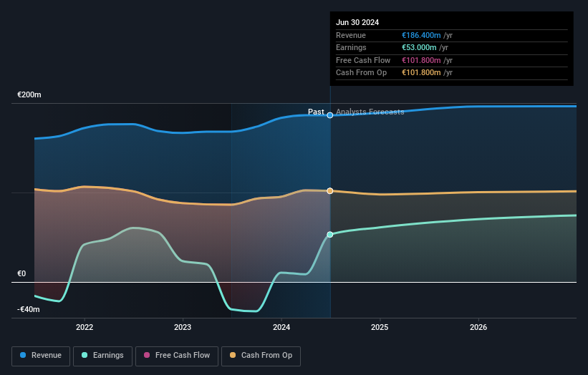Viewport: 588px width, 375px height.
Task: Click the Earnings row label in tooltip
Action: [x=351, y=47]
